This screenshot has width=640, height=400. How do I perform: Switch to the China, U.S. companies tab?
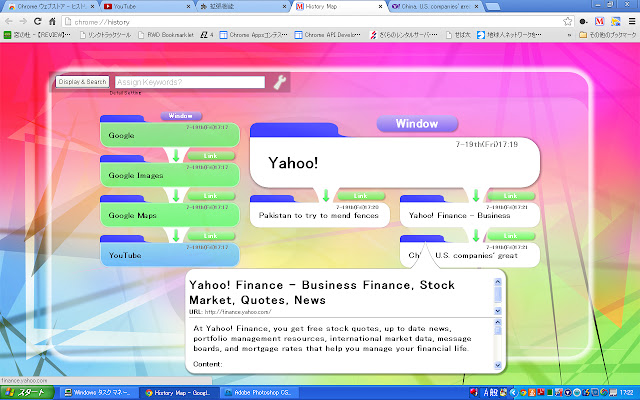click(435, 7)
